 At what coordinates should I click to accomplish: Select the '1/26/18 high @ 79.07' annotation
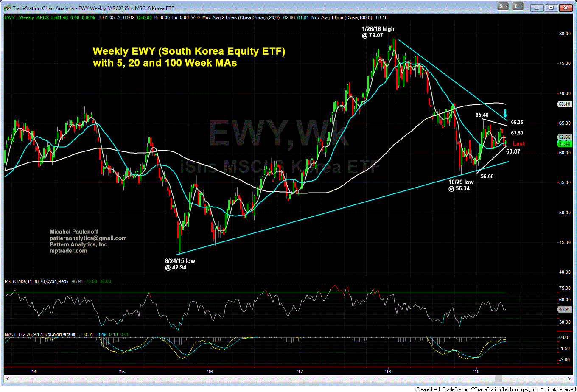(378, 32)
